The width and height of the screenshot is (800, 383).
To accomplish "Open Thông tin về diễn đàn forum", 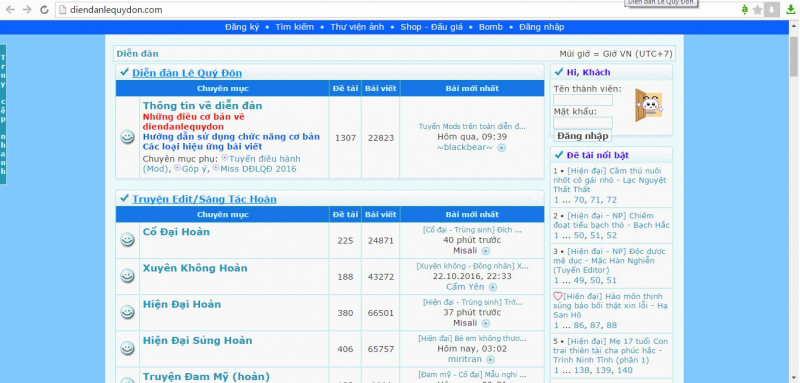I will coord(203,106).
